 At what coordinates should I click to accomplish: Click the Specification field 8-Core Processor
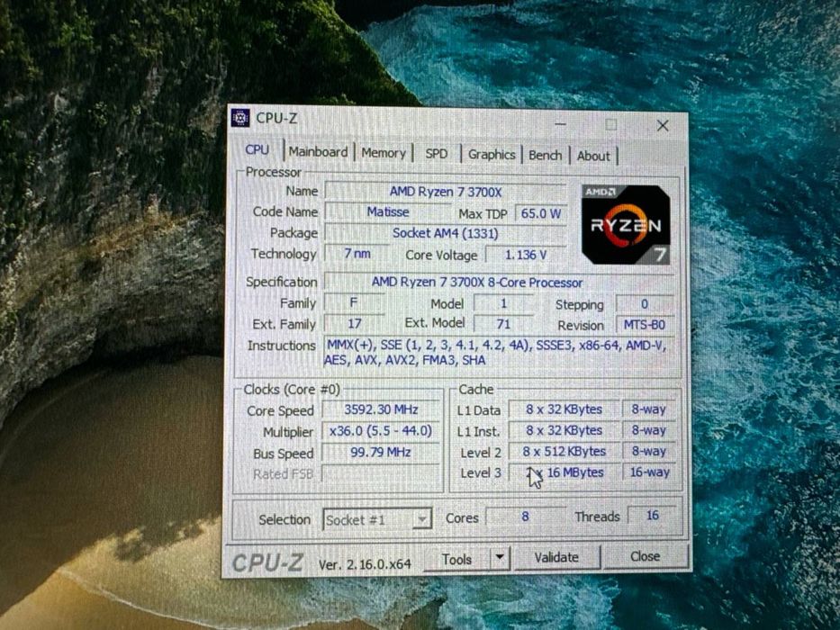pos(499,283)
